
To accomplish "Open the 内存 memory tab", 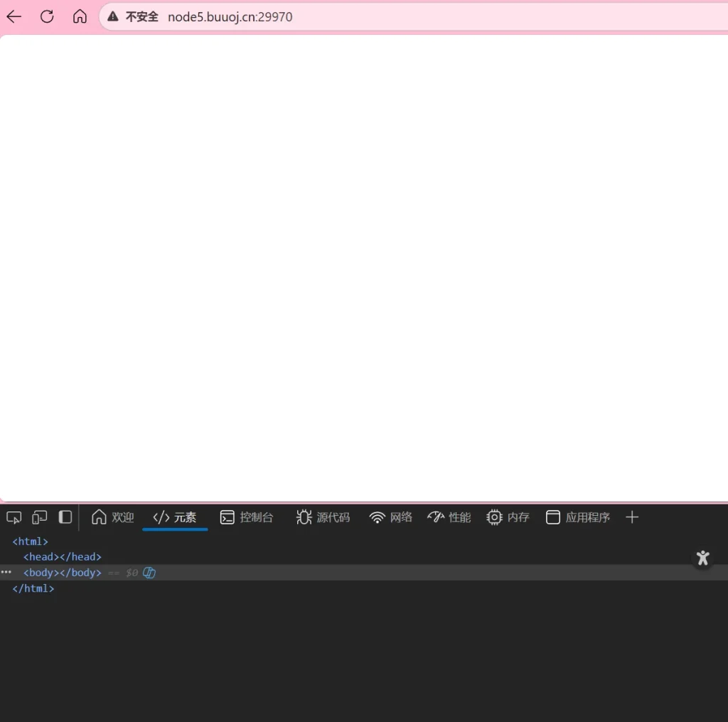I will tap(508, 517).
